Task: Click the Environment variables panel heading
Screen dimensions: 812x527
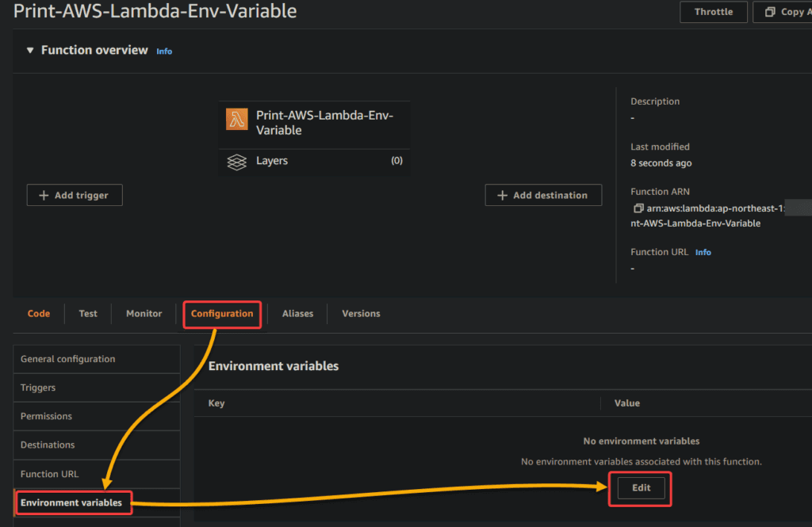Action: click(x=274, y=366)
